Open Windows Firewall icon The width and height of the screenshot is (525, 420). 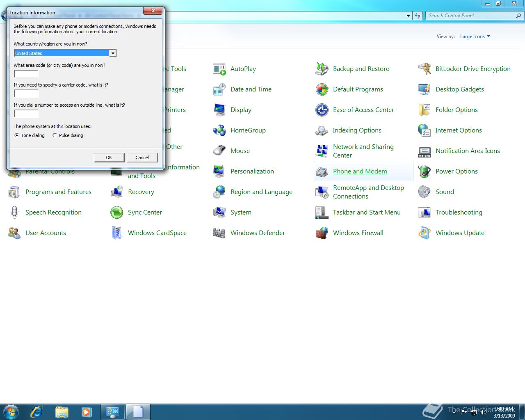click(322, 233)
